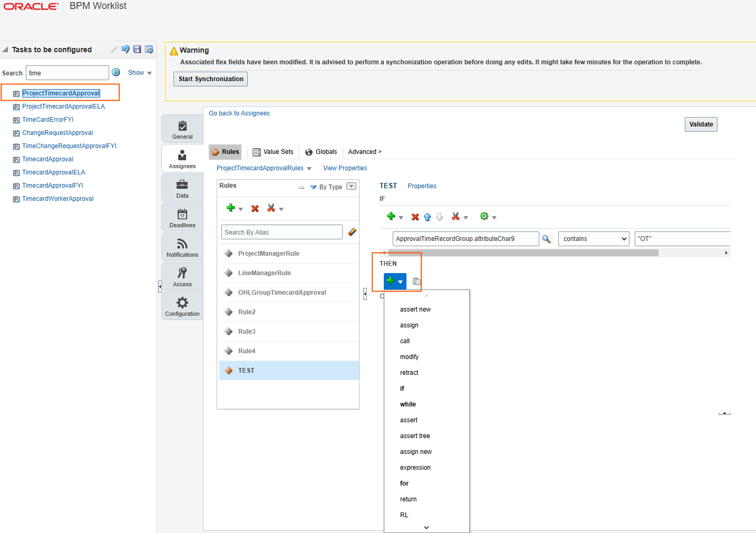Image resolution: width=756 pixels, height=533 pixels.
Task: Click the Go back to Assignees link
Action: coord(239,113)
